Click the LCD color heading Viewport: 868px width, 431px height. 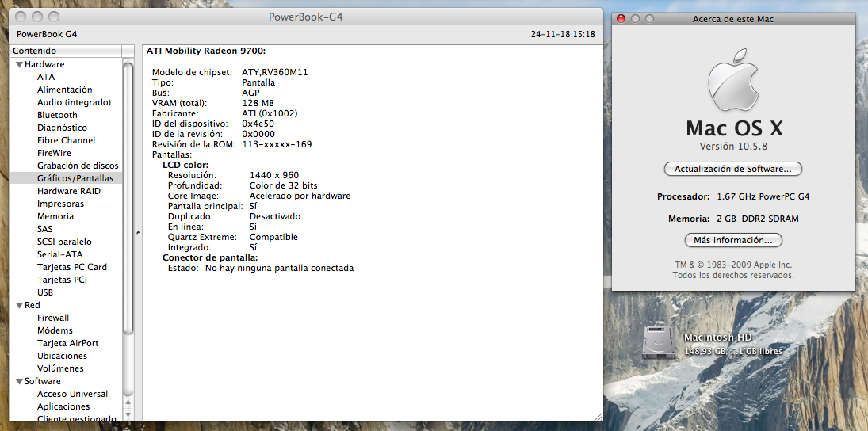coord(185,166)
